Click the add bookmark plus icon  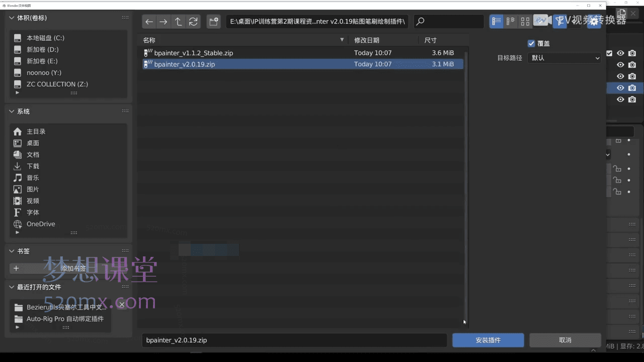[x=16, y=268]
